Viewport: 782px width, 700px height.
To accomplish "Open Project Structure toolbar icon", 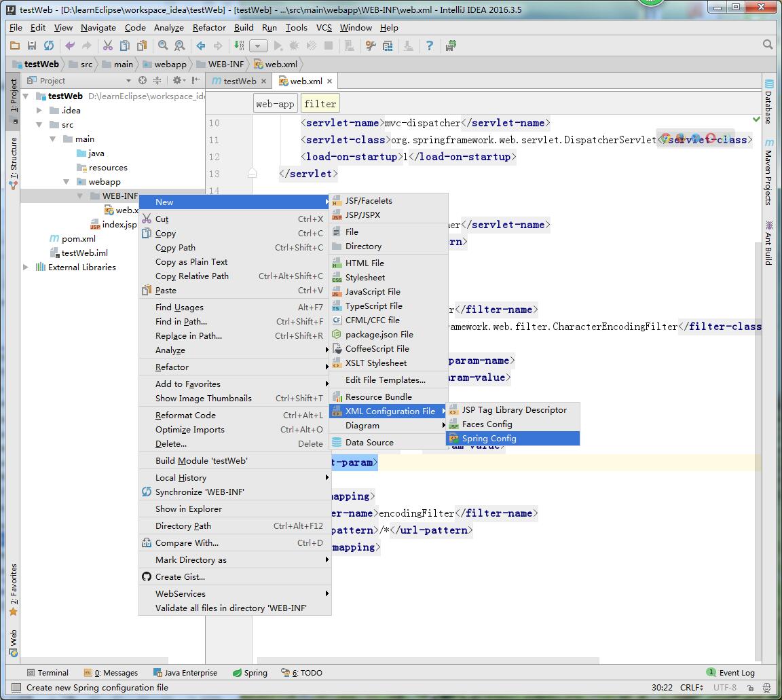I will (x=388, y=46).
